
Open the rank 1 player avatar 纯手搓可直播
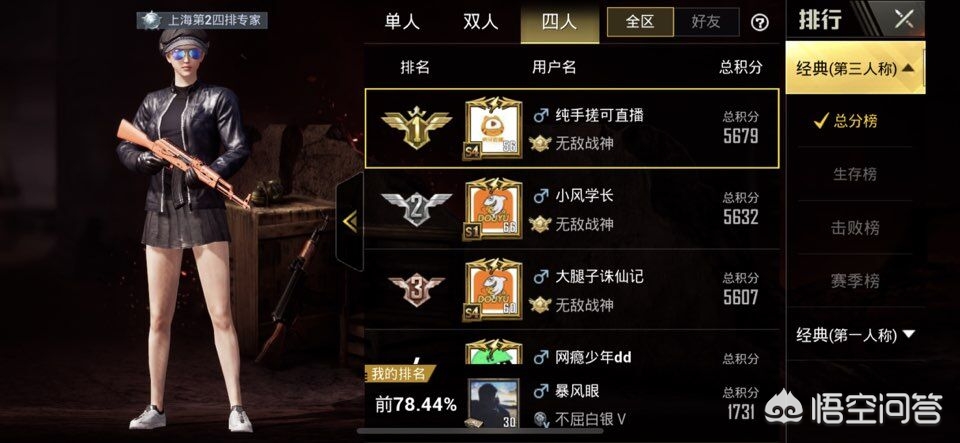493,128
